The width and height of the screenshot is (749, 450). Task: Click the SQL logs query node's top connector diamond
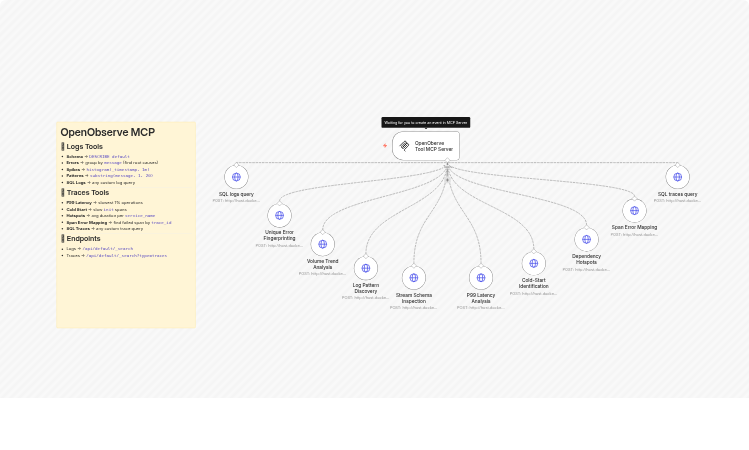click(x=236, y=164)
